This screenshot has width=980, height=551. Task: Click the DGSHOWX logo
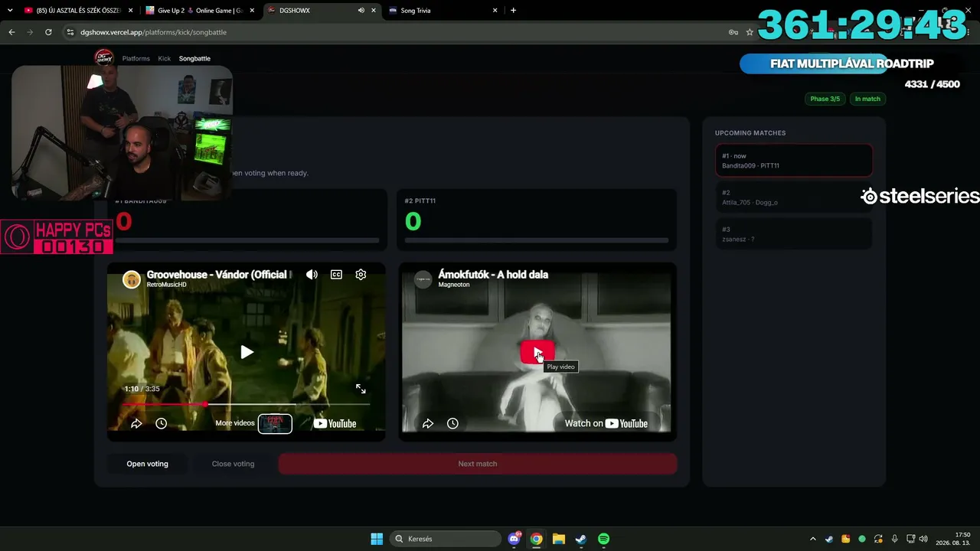pos(103,58)
